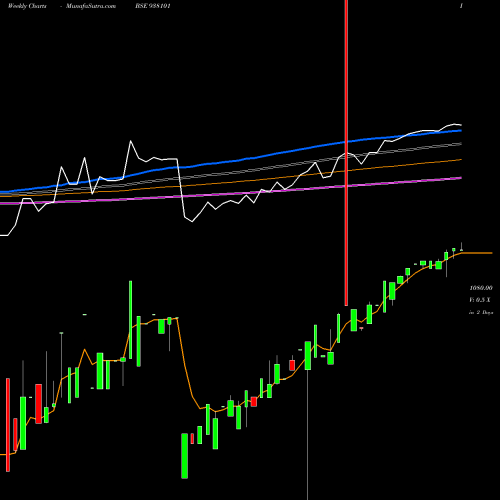500x500 pixels.
Task: Click the volume 'V: 0.3 X' label
Action: 480,300
